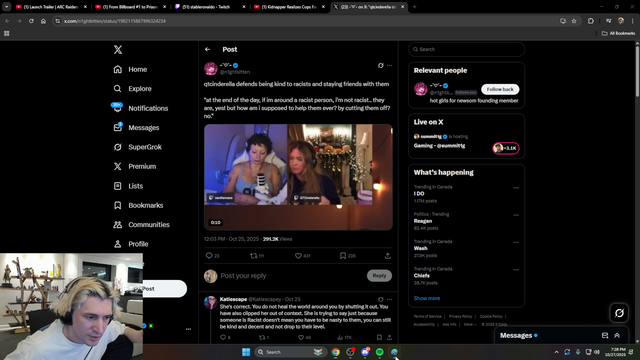This screenshot has width=640, height=360.
Task: Play the embedded video clip
Action: point(298,177)
